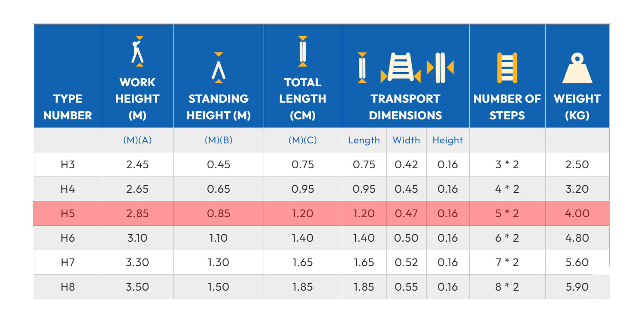Click the standing height ladder icon
Screen dimensions: 644x322
point(219,68)
